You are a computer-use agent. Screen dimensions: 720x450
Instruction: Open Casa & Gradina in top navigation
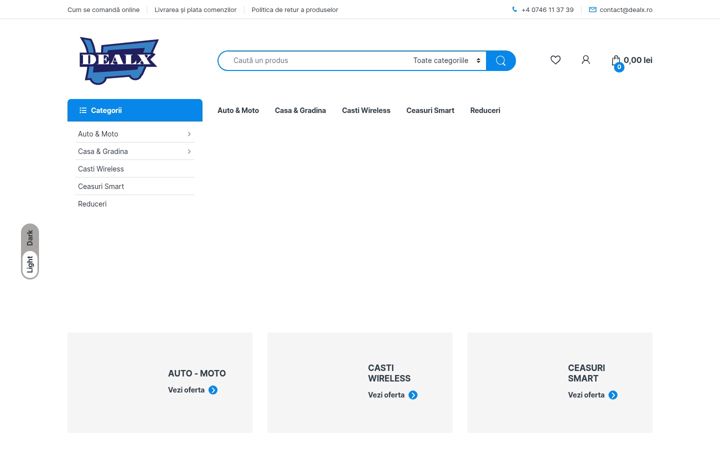point(300,110)
